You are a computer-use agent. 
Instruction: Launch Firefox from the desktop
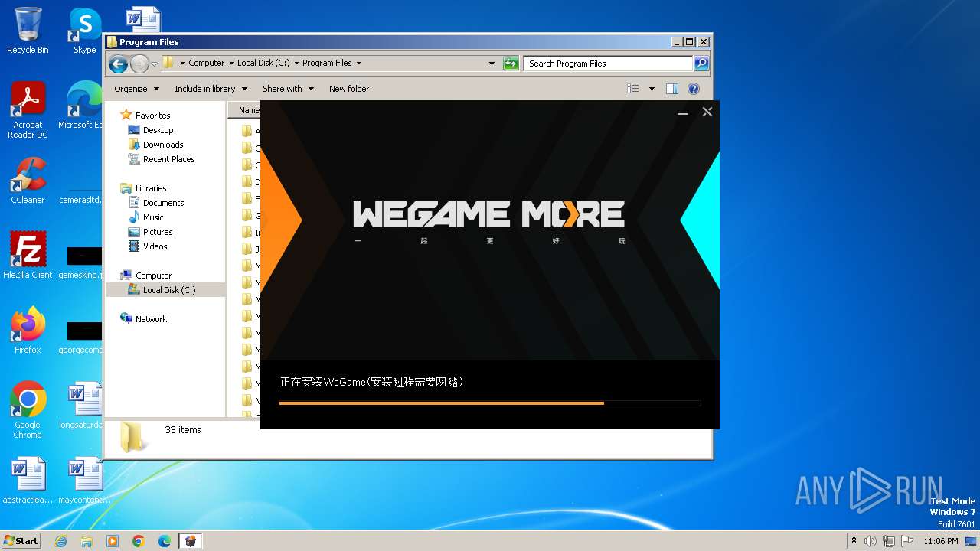point(28,331)
